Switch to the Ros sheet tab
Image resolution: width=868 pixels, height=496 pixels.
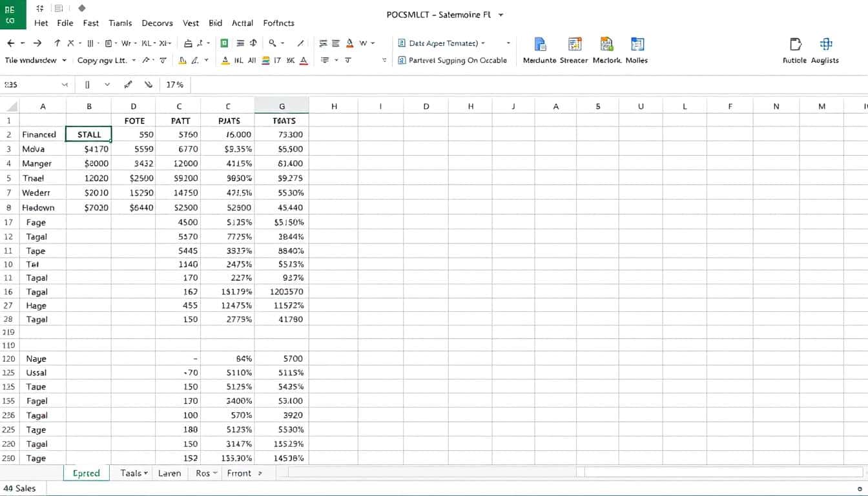206,473
